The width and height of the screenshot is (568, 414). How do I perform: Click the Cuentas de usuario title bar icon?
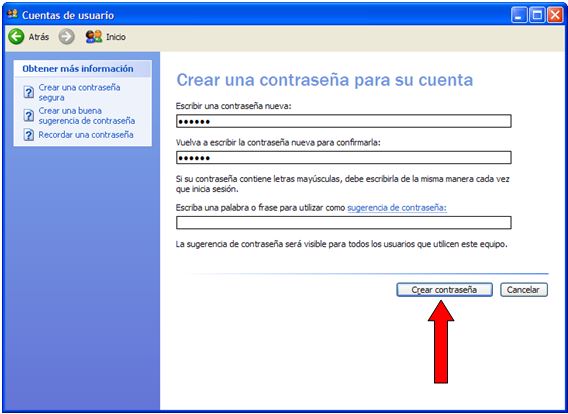click(x=12, y=15)
